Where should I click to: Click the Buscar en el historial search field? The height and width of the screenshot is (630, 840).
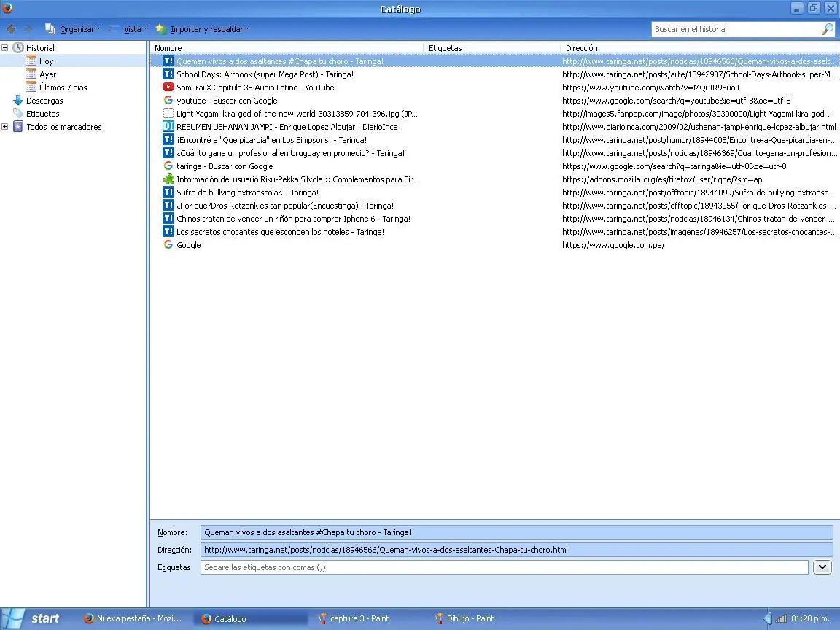pyautogui.click(x=736, y=29)
